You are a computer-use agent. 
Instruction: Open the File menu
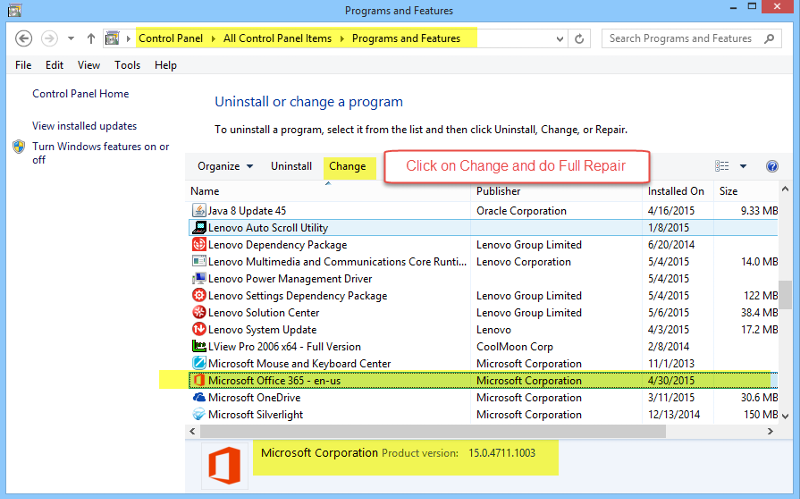(x=23, y=65)
